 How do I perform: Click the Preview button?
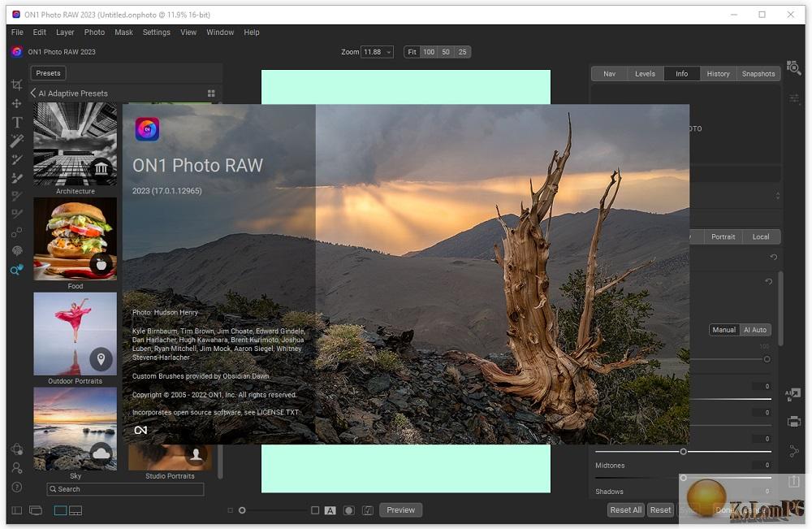point(401,509)
